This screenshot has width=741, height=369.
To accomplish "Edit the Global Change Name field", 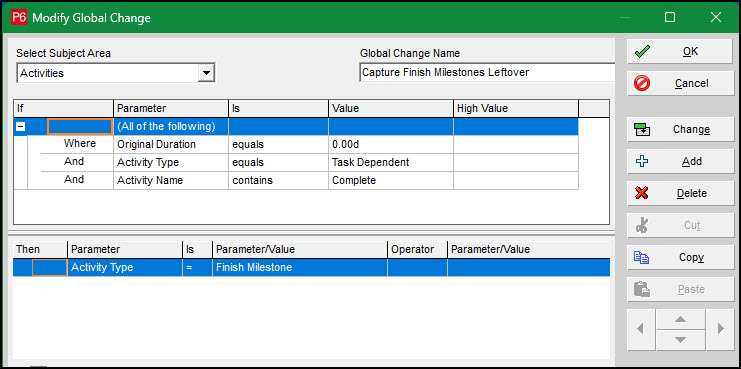I will (x=487, y=73).
